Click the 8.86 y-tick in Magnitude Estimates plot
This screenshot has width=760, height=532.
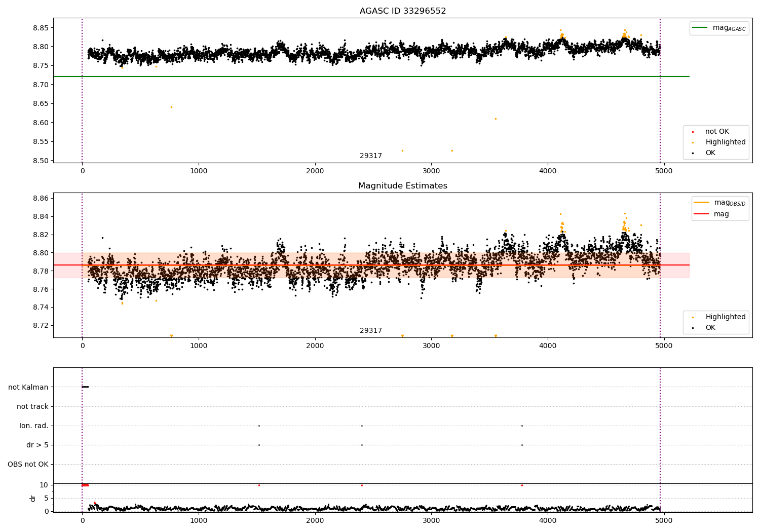(x=41, y=198)
